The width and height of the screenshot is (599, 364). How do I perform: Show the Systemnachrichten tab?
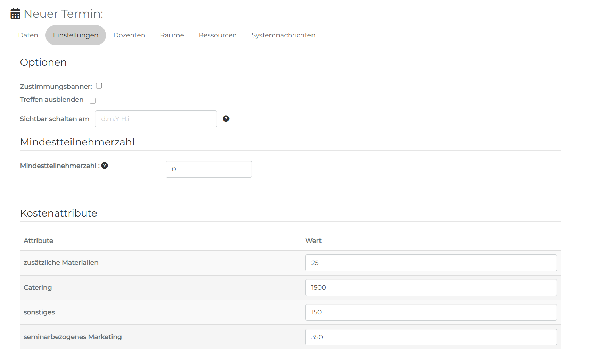coord(283,35)
